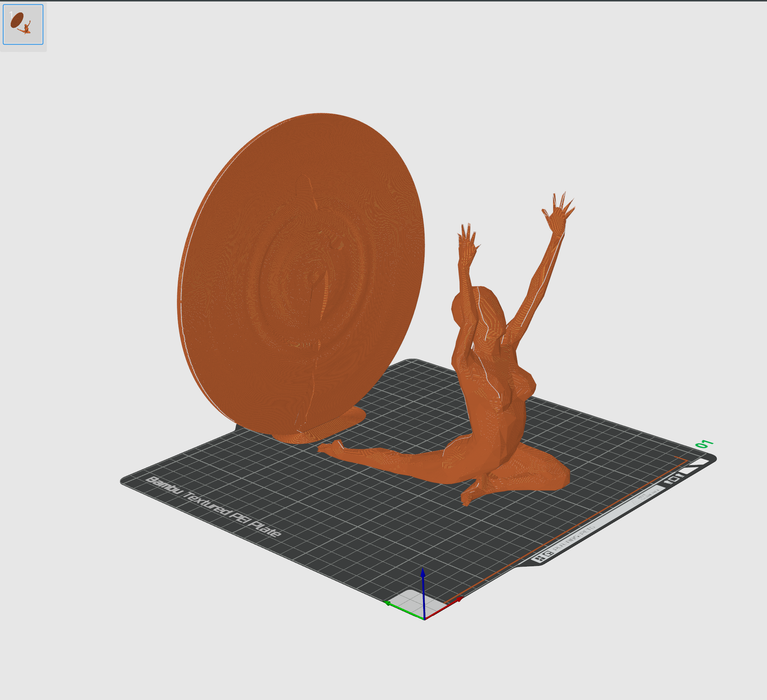Click the light gray origin square
The width and height of the screenshot is (767, 700).
412,599
